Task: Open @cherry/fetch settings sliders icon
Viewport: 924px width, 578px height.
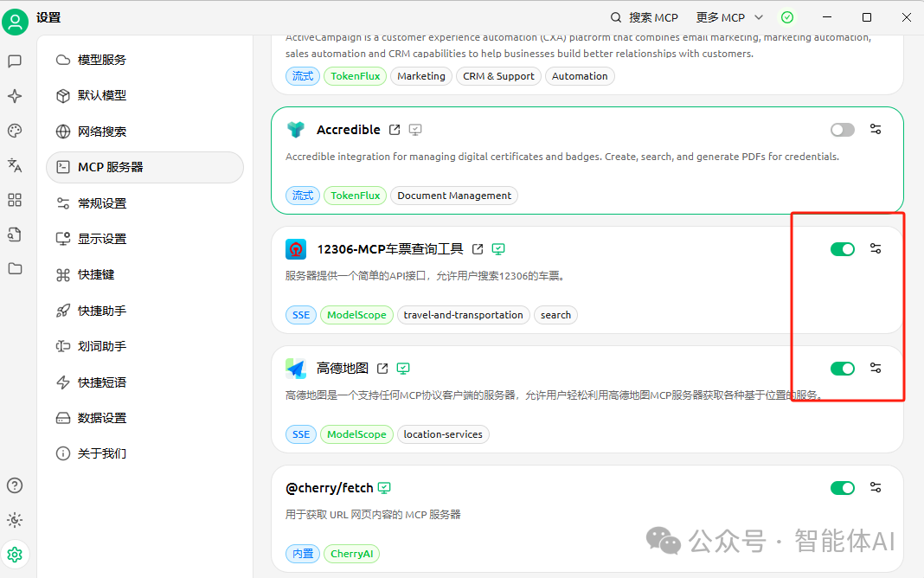Action: point(876,487)
